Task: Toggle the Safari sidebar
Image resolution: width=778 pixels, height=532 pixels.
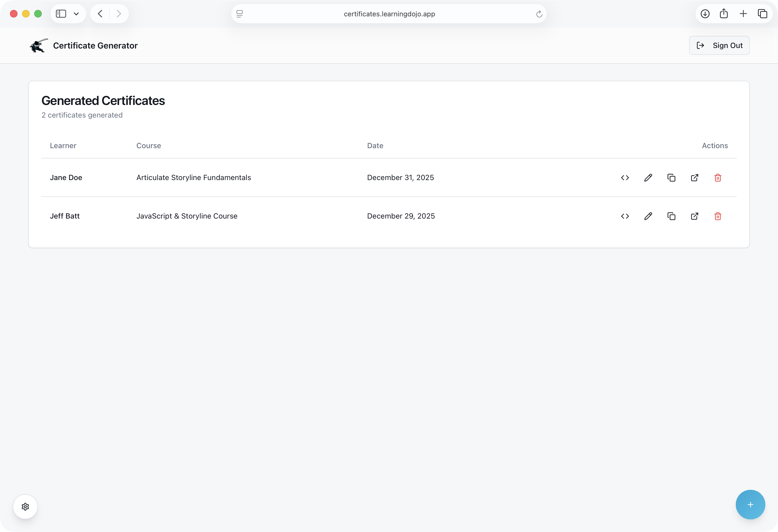Action: pos(61,14)
